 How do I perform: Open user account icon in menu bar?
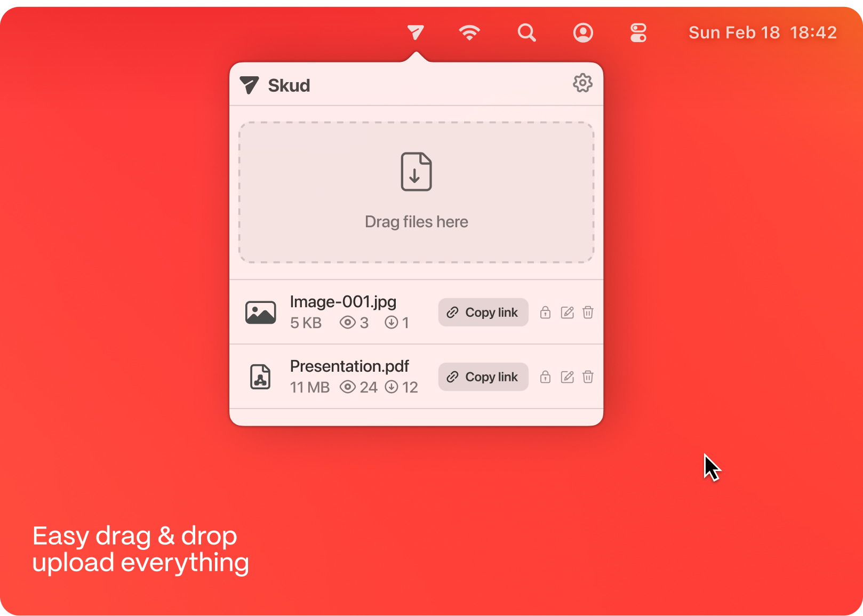coord(583,33)
